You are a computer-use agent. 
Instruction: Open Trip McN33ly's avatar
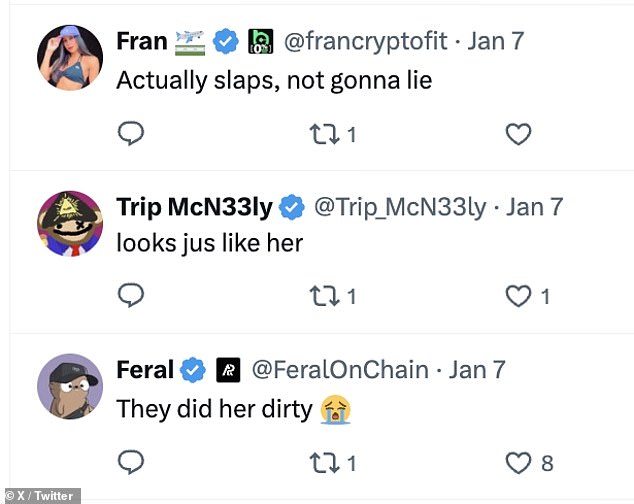[x=70, y=222]
